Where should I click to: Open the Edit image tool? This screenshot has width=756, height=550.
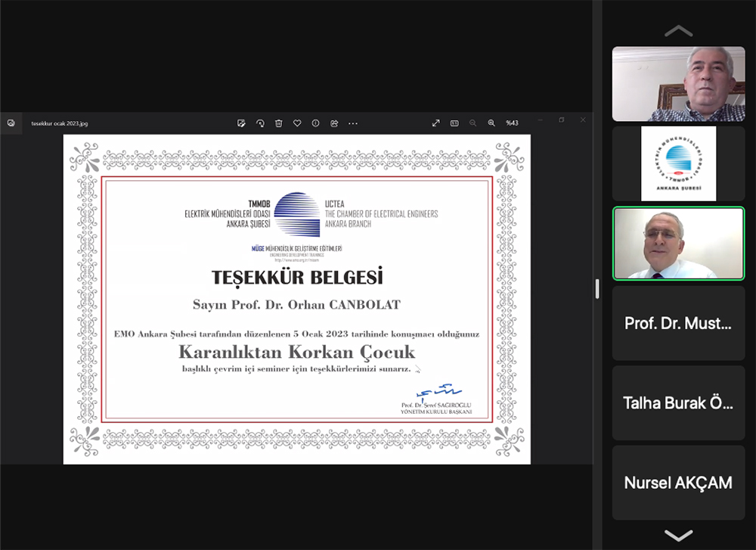pyautogui.click(x=242, y=123)
